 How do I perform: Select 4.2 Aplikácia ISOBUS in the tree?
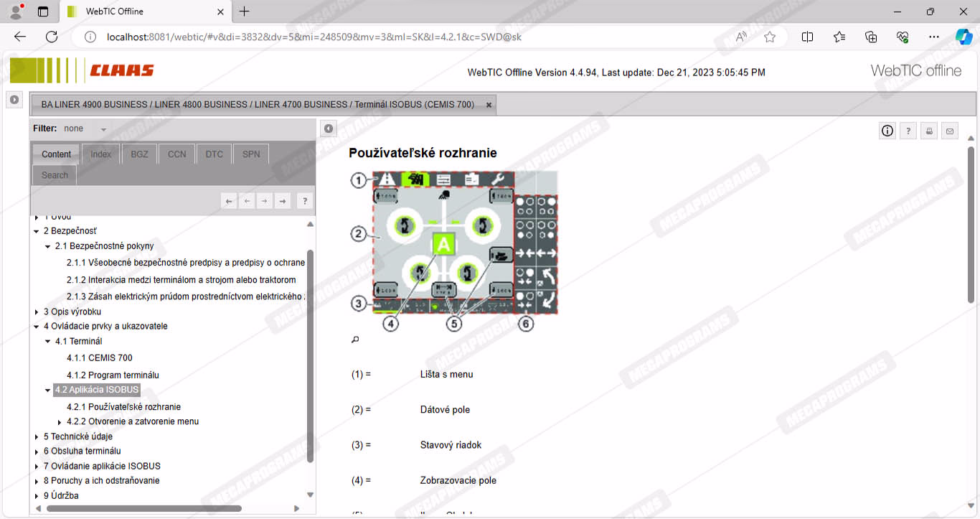click(97, 390)
